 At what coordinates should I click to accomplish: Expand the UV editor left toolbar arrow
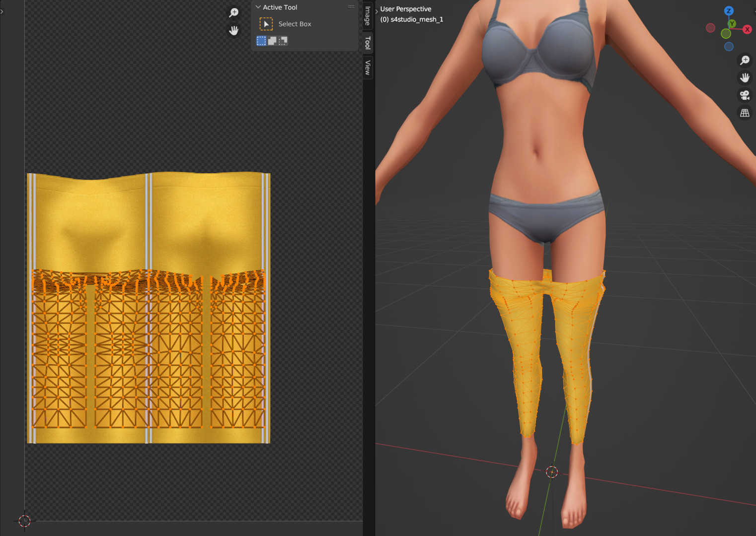pos(2,11)
